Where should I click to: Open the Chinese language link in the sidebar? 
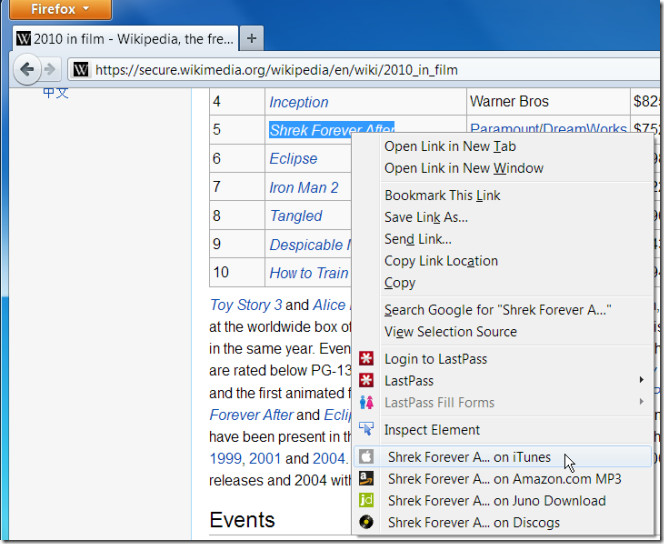coord(55,92)
